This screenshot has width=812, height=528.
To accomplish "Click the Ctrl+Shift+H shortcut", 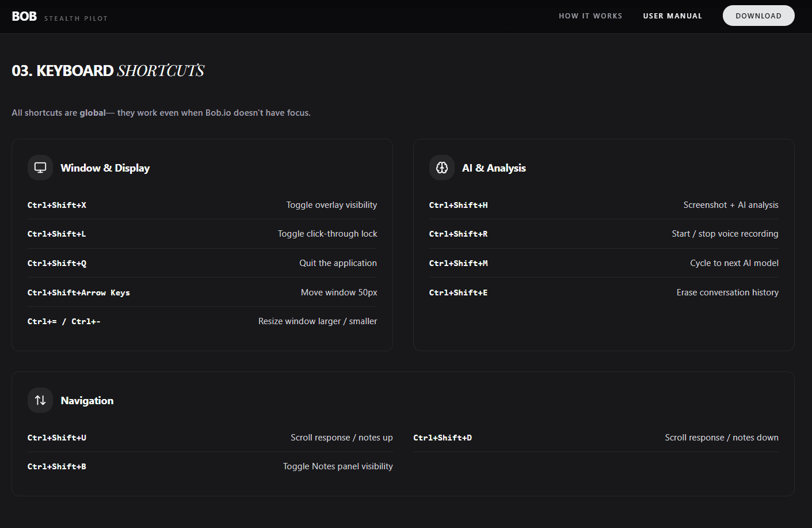I will [x=459, y=205].
